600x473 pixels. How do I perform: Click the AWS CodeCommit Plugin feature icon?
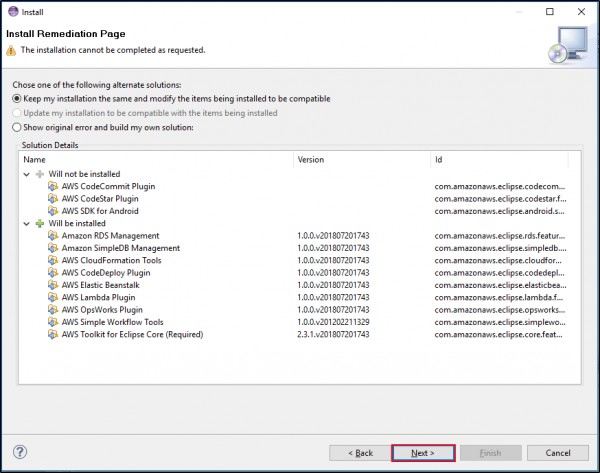point(53,186)
